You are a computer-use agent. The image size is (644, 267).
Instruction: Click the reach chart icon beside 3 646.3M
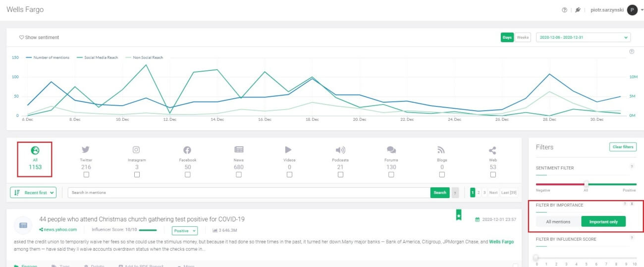click(215, 230)
